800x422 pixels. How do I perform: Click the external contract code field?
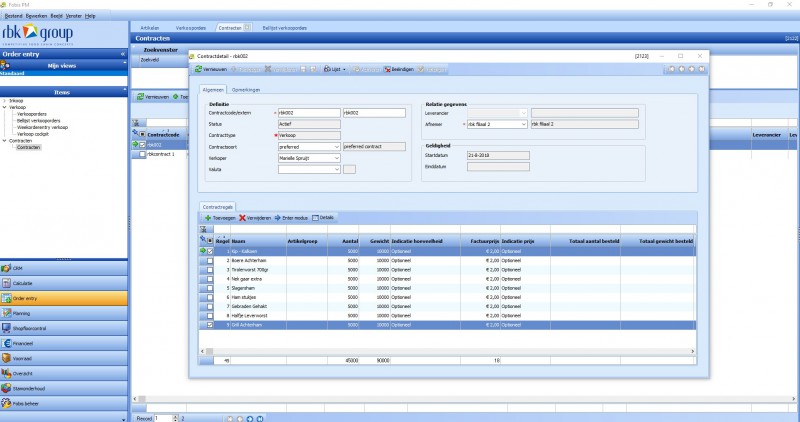tap(374, 113)
